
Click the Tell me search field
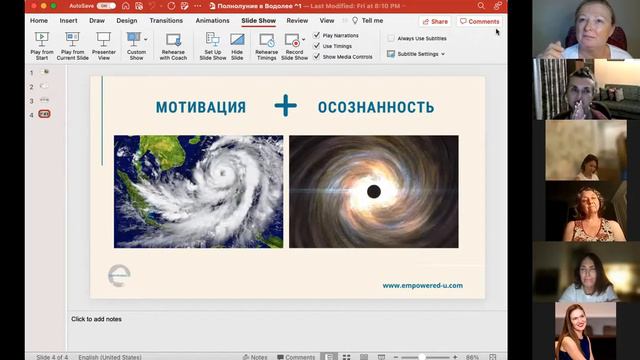[x=372, y=20]
